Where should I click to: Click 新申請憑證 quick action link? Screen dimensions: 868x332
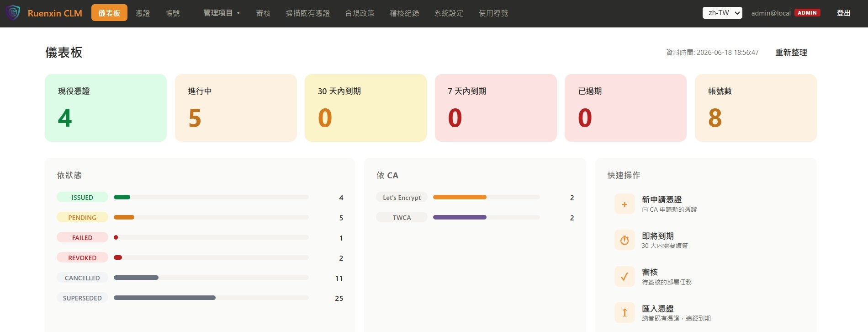(x=662, y=199)
